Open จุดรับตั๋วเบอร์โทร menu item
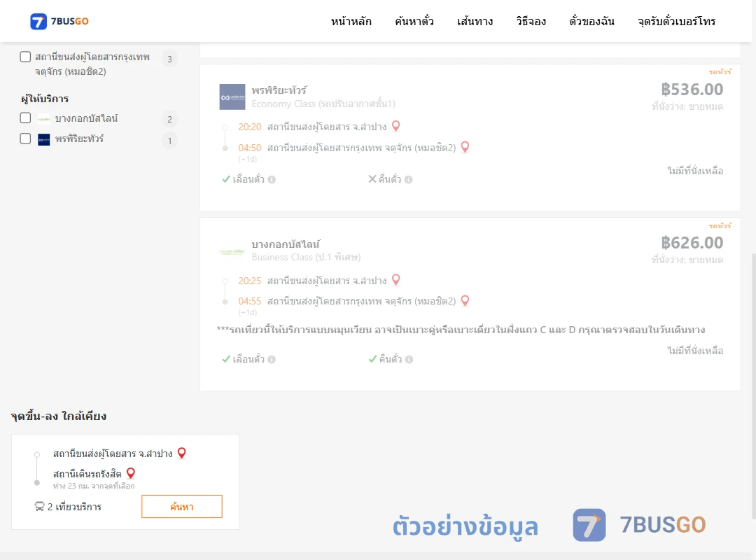Screen dimensions: 756x560 tap(676, 21)
